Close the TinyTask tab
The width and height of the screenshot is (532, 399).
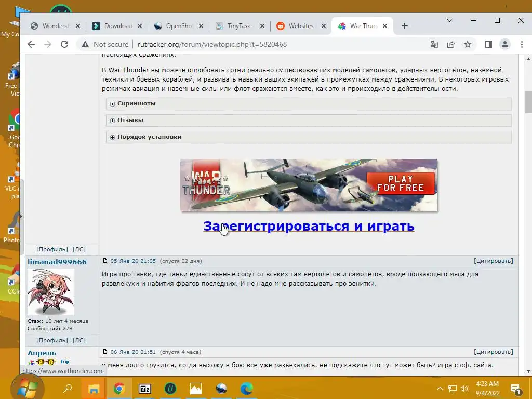(262, 26)
